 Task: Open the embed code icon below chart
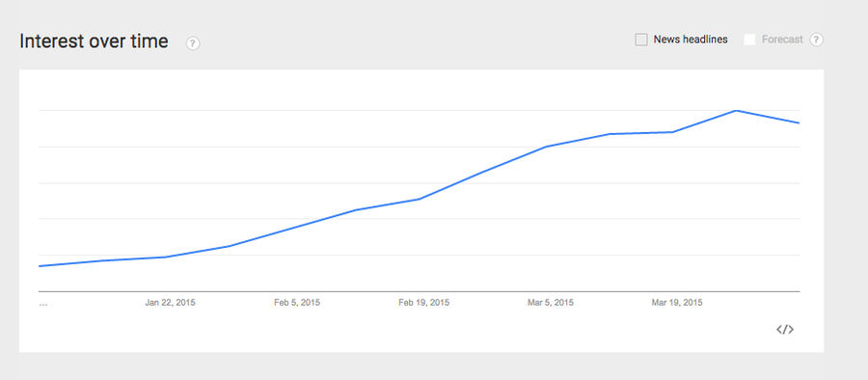pos(785,330)
